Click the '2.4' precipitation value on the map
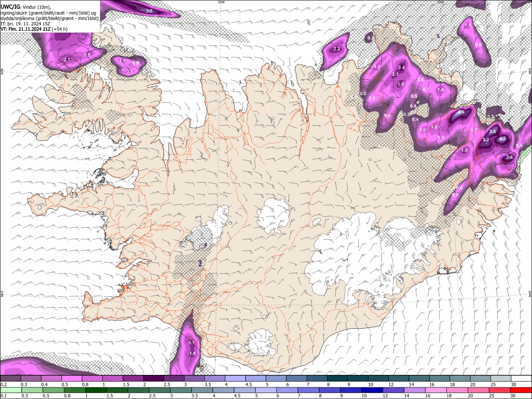The width and height of the screenshot is (532, 399). [x=401, y=67]
